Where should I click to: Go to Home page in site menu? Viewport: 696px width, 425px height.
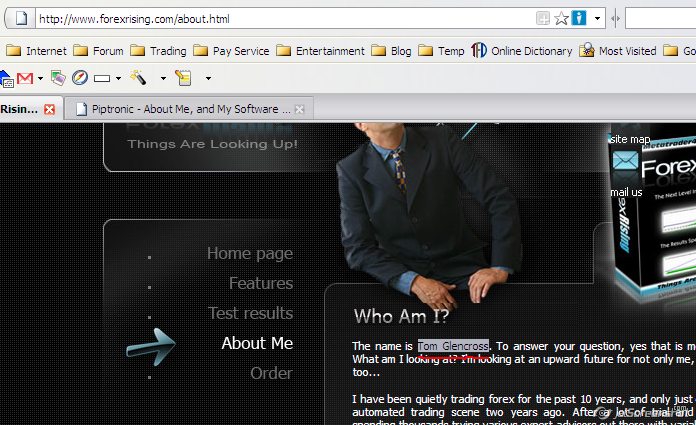[250, 254]
